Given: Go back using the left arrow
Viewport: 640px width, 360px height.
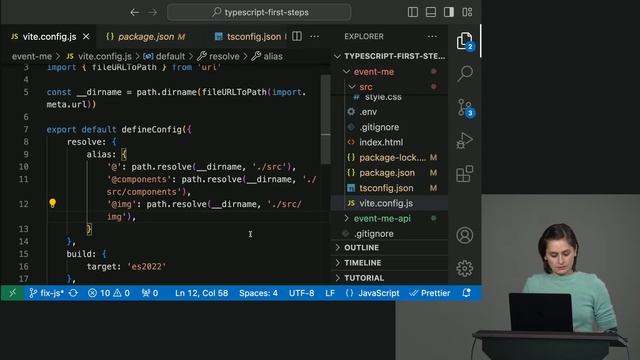Looking at the screenshot, I should 134,12.
